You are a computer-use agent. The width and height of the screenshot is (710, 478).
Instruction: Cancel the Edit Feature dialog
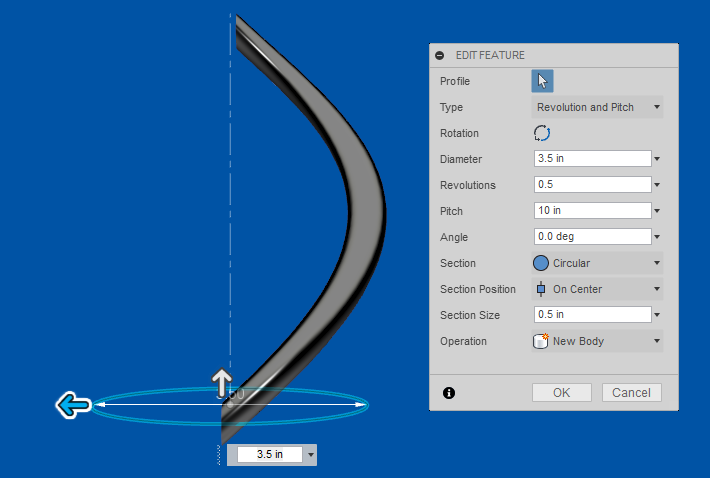point(631,392)
